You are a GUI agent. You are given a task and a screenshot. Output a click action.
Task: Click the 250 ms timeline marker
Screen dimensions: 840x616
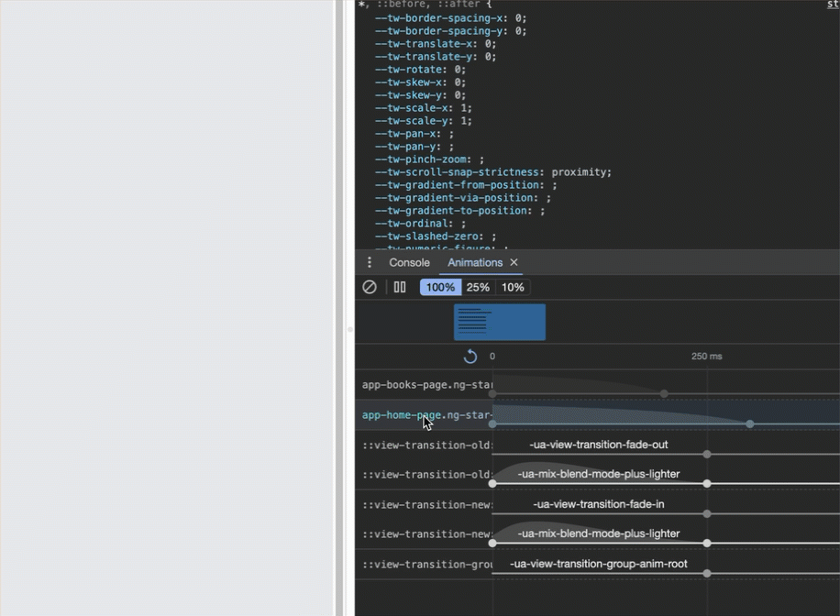(706, 357)
